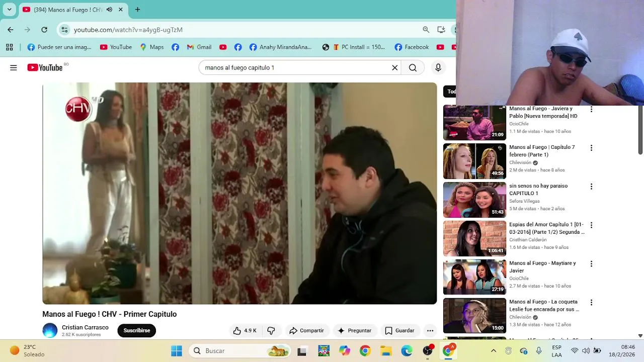Open the Maps bookmark

[151, 47]
